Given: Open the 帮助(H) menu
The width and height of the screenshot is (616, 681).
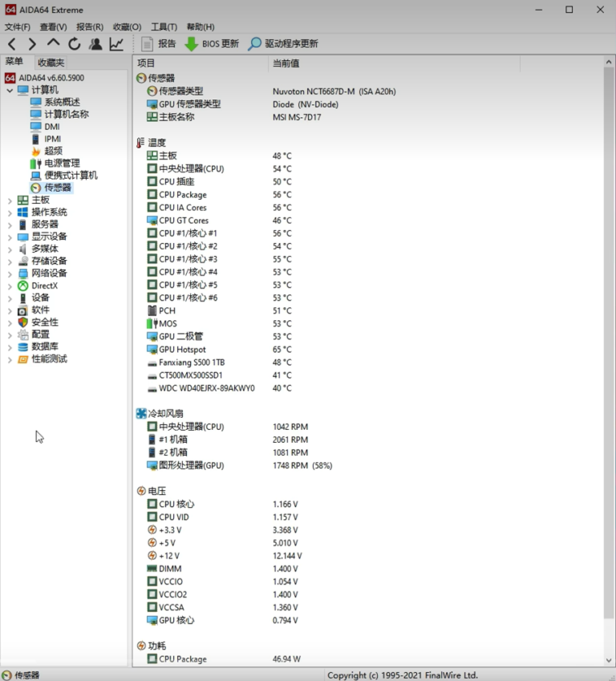Looking at the screenshot, I should [201, 27].
